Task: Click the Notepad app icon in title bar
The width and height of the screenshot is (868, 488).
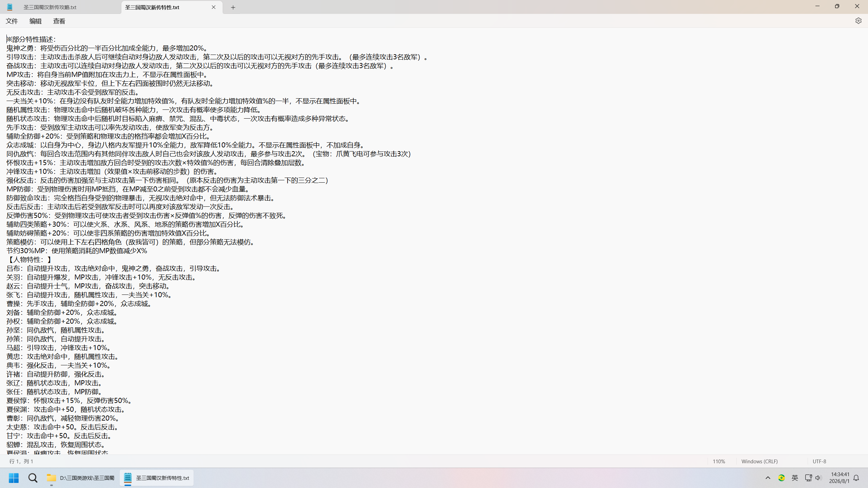Action: point(9,7)
